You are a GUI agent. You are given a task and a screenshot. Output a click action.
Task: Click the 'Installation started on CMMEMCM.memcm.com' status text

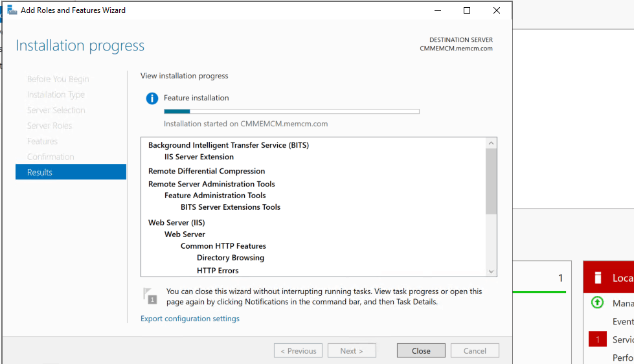coord(246,124)
